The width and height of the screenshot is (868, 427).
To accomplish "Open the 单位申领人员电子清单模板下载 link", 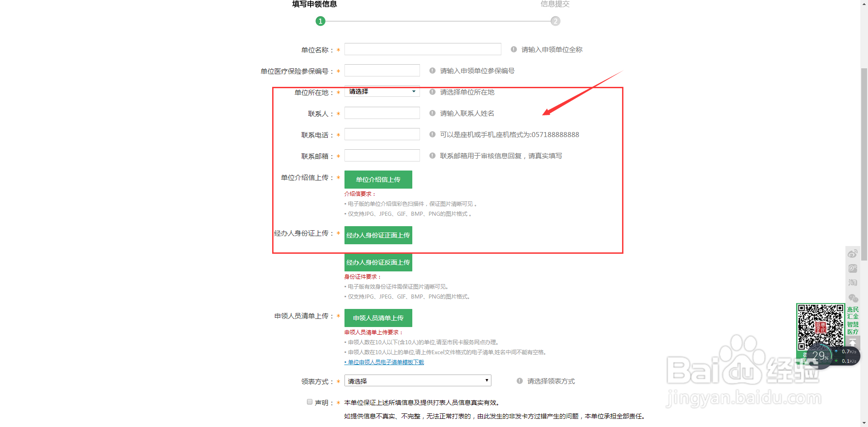I will (x=384, y=362).
